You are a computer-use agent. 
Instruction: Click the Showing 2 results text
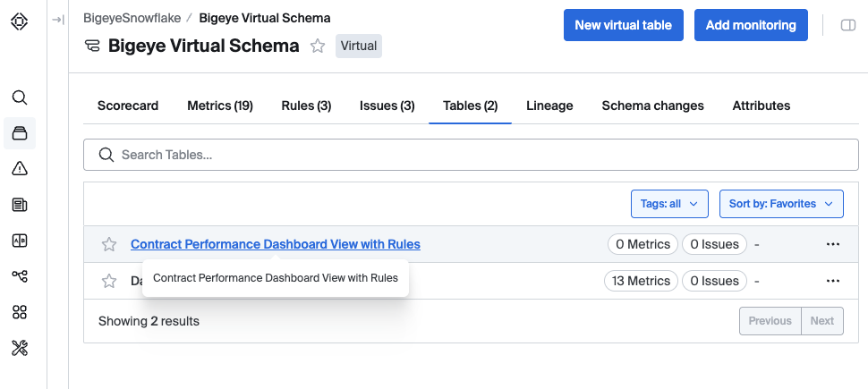[149, 321]
